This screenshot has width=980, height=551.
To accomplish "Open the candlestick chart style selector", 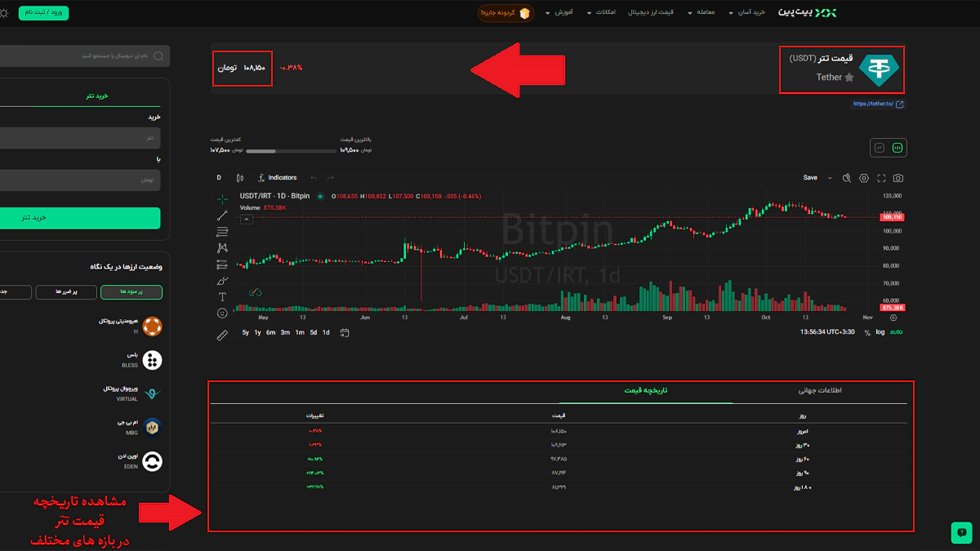I will (240, 178).
